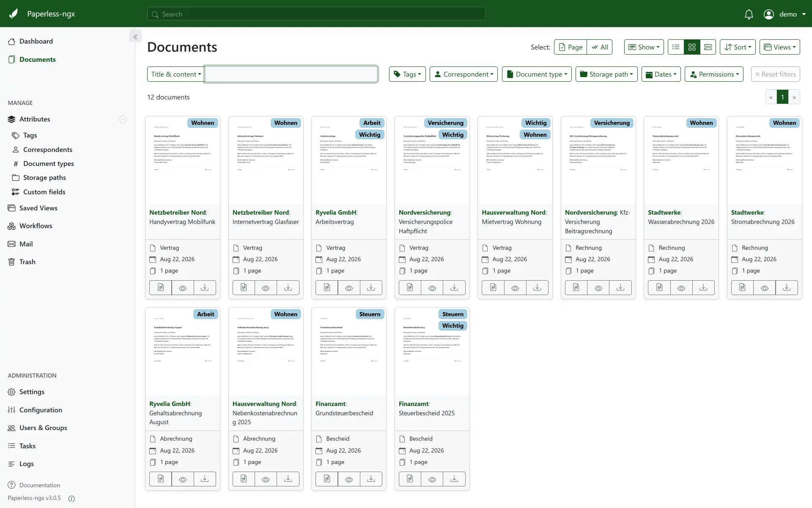This screenshot has width=812, height=508.
Task: Preview the Steuerbescheid 2025 document
Action: (x=432, y=479)
